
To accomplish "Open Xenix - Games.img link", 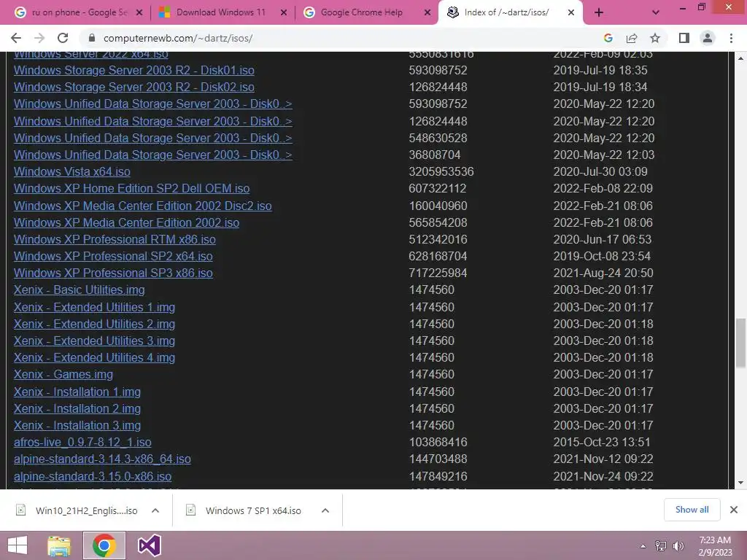I will click(x=63, y=374).
